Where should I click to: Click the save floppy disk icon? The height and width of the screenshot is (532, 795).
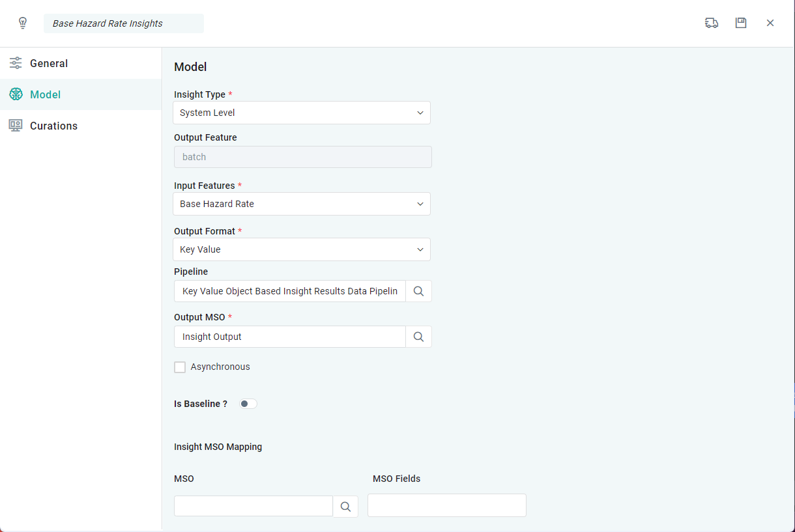[x=741, y=23]
